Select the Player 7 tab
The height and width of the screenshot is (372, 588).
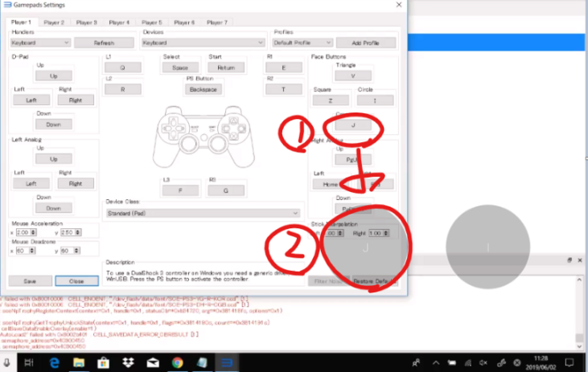pyautogui.click(x=217, y=22)
